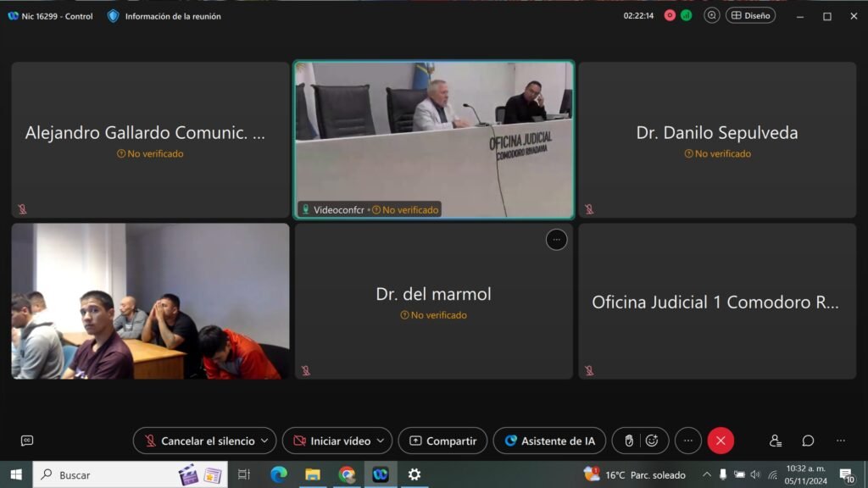
Task: Open the participants panel icon
Action: coord(775,441)
